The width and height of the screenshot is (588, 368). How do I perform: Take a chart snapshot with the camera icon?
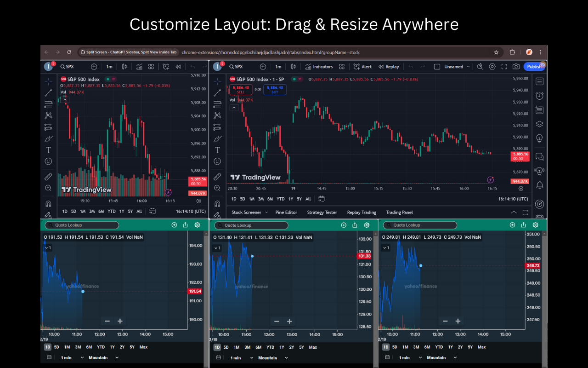click(x=516, y=67)
